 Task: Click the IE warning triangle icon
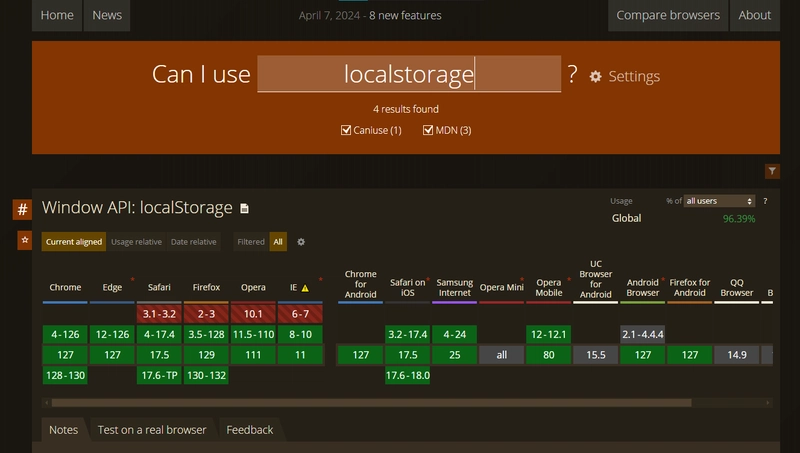pos(305,288)
